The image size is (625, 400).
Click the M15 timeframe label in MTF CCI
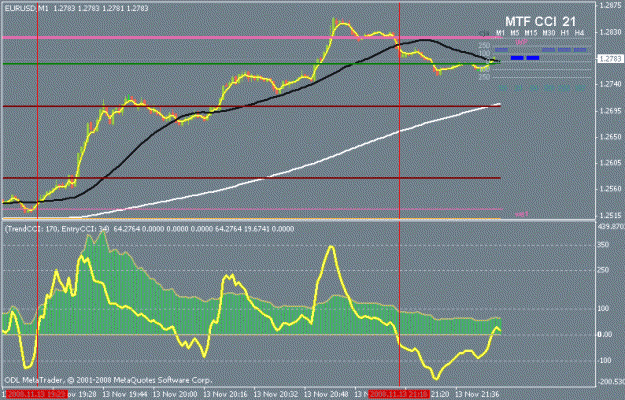tap(531, 33)
